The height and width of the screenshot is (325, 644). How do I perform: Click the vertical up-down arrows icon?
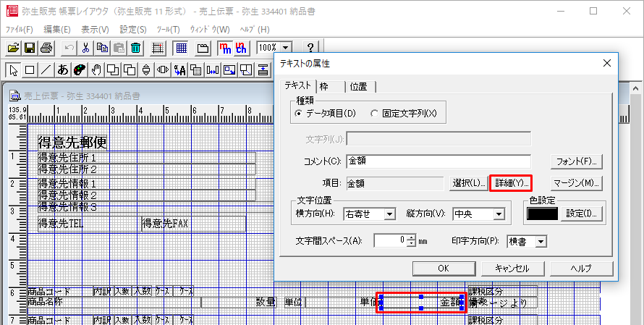146,70
